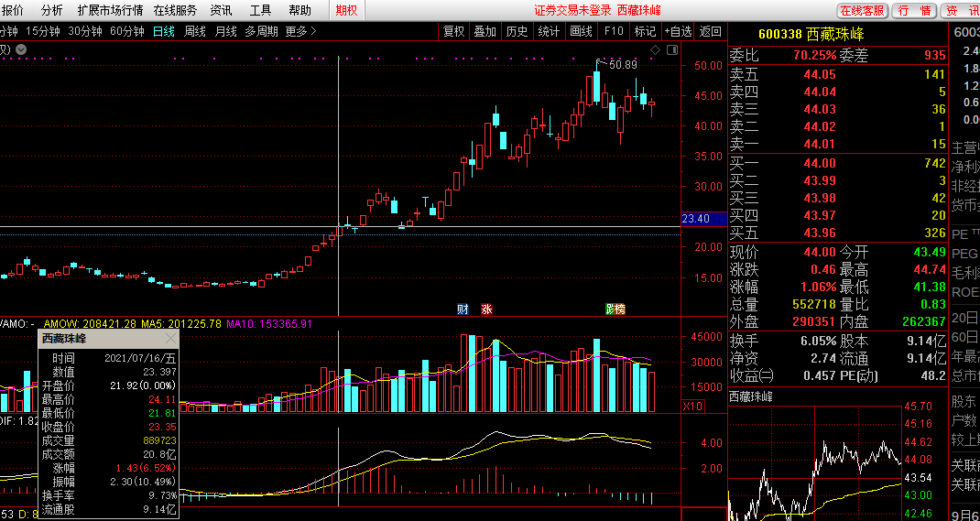Click the intraday mini chart titled 西藏珠峰
Viewport: 980px width, 521px height.
(815, 462)
